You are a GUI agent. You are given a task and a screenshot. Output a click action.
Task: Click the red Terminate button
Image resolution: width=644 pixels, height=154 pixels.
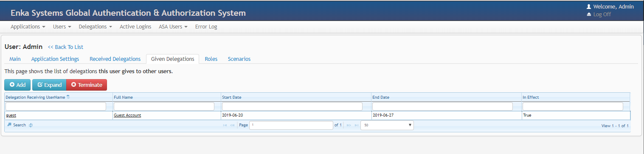(x=87, y=85)
